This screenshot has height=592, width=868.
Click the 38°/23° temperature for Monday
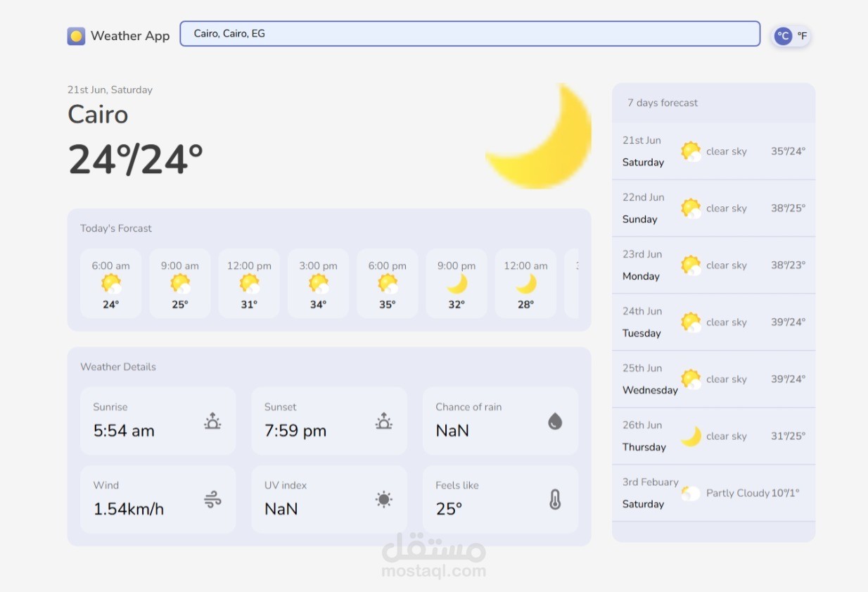[x=789, y=265]
